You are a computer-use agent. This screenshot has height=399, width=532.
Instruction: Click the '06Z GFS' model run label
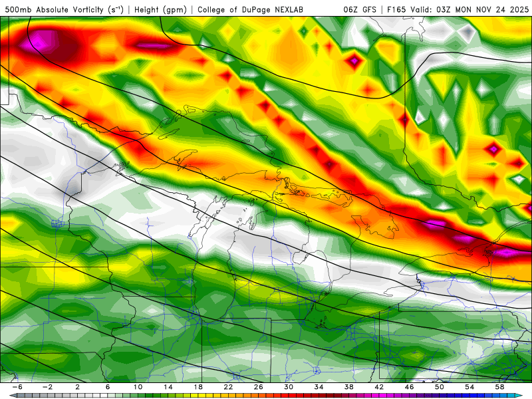coord(360,10)
